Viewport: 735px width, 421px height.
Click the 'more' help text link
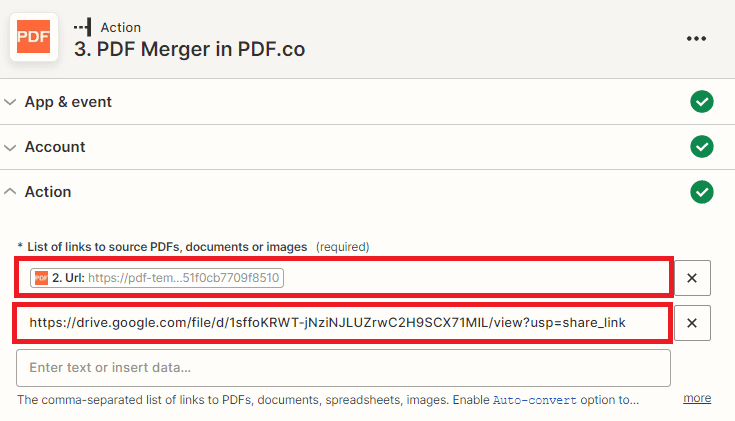click(x=697, y=398)
